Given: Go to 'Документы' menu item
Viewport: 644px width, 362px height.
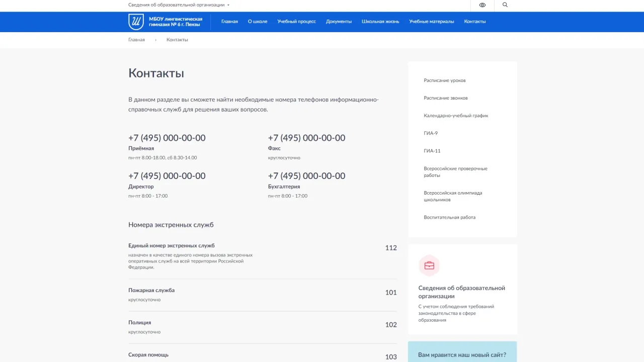Looking at the screenshot, I should [x=339, y=22].
